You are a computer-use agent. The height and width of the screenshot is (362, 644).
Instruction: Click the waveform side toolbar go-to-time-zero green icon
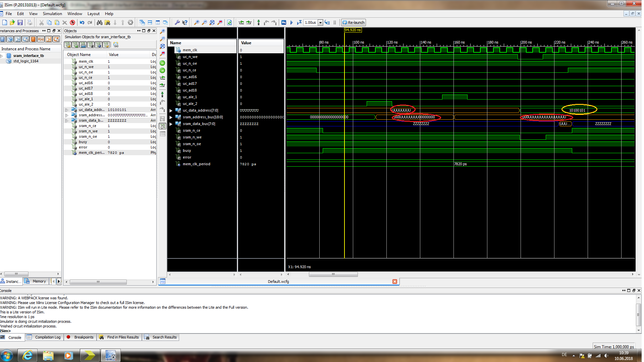[162, 63]
